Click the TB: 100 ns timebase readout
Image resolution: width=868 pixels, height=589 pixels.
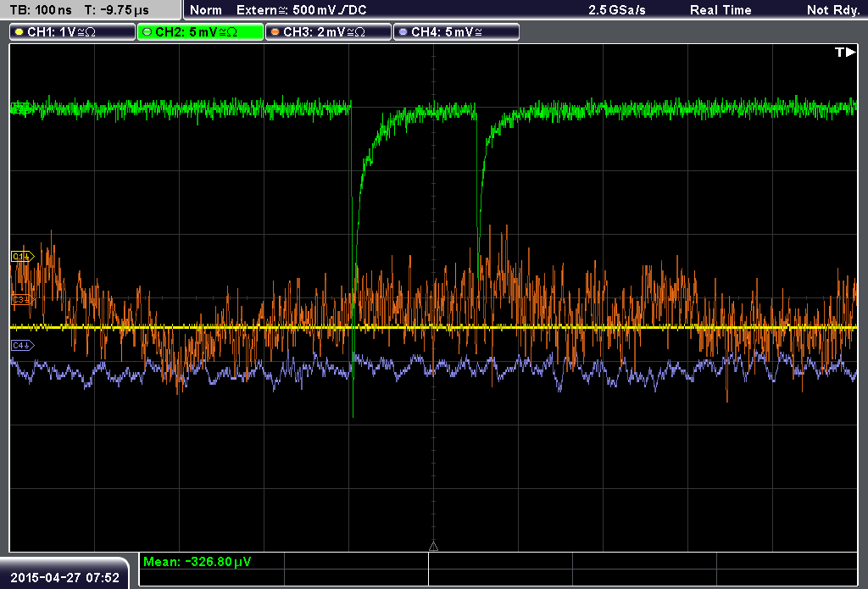[x=41, y=10]
